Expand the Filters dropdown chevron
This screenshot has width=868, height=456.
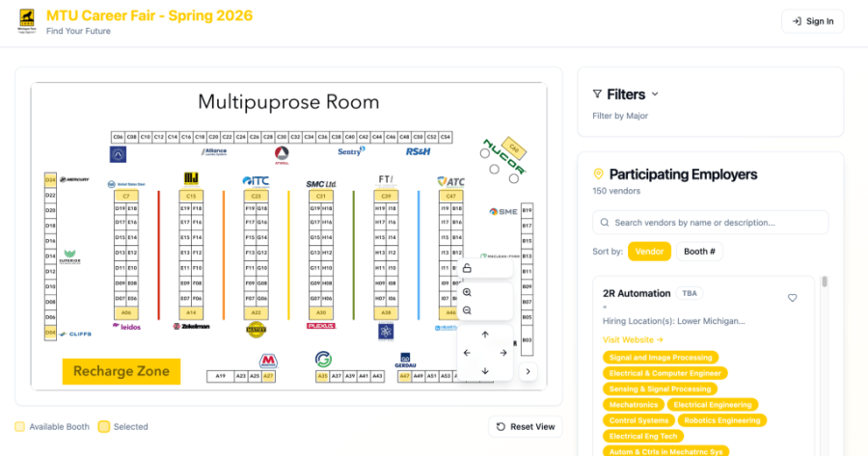[x=655, y=94]
